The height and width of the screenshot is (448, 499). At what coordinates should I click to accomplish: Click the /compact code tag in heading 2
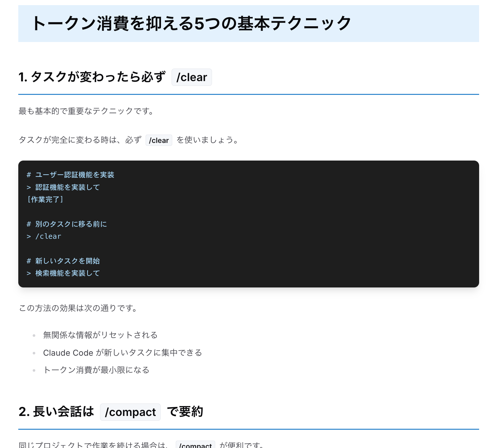pos(130,412)
